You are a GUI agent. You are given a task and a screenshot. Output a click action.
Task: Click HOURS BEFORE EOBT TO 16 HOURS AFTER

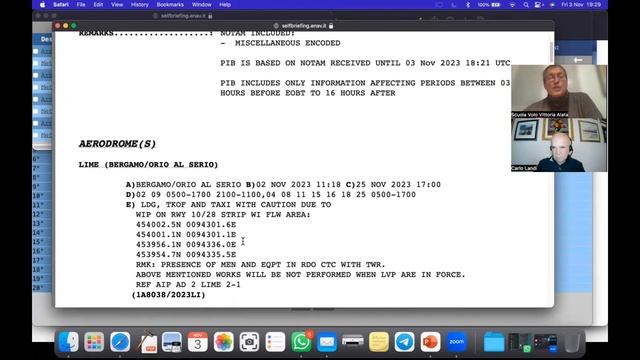(x=308, y=93)
